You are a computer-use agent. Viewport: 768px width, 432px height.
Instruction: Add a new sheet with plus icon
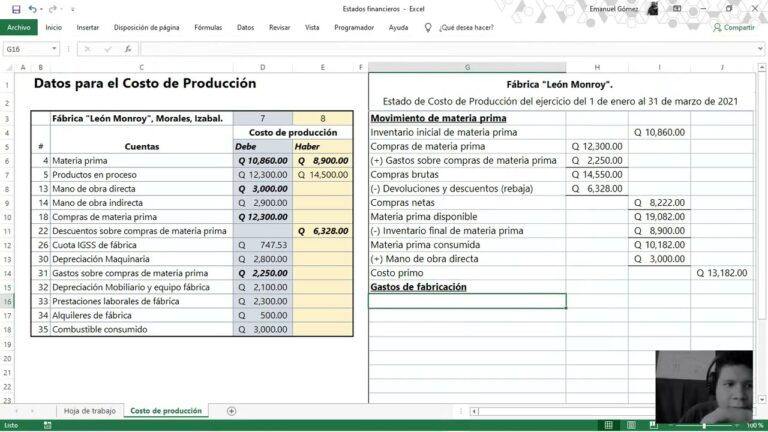232,411
